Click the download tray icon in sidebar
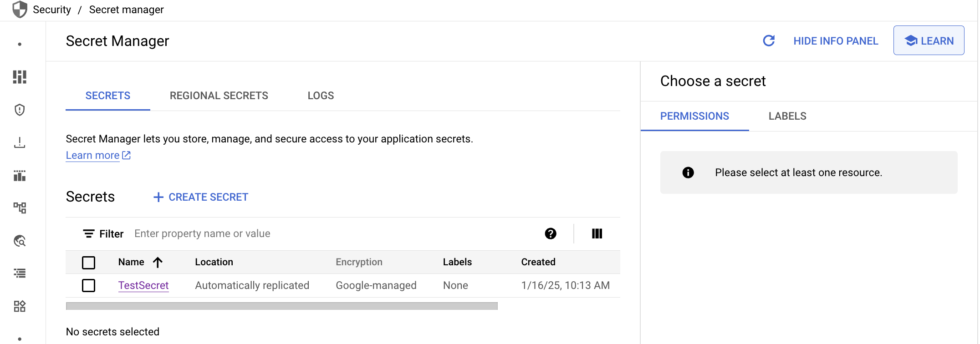Screen dimensions: 980x344 (x=20, y=143)
